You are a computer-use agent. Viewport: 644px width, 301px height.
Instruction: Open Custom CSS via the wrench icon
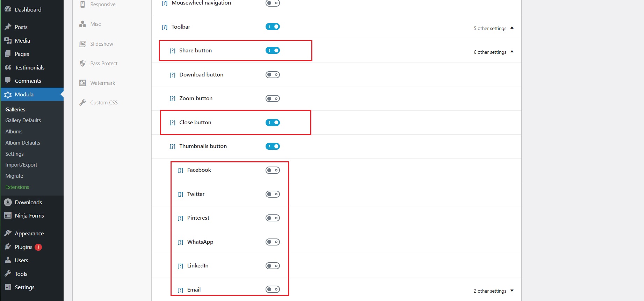pos(82,102)
